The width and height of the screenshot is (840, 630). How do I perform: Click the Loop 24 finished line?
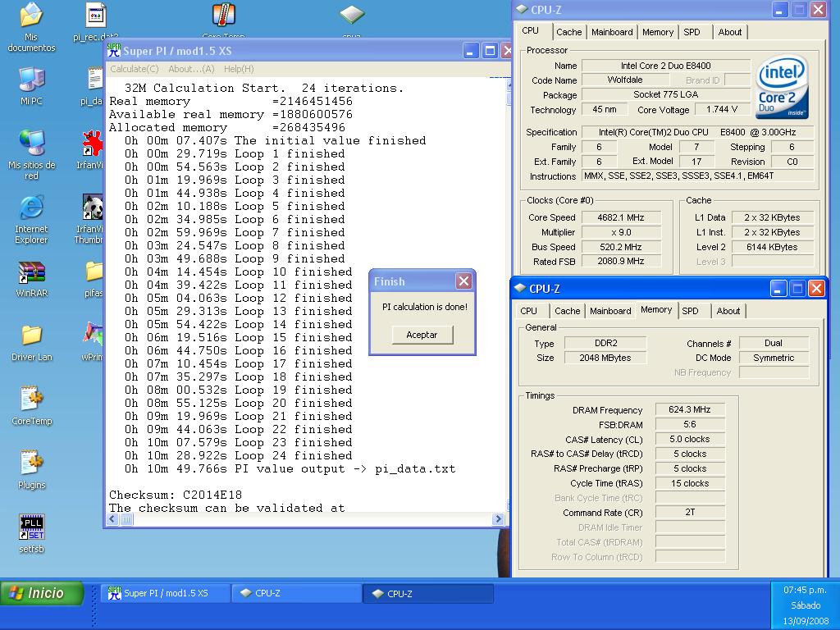(239, 456)
